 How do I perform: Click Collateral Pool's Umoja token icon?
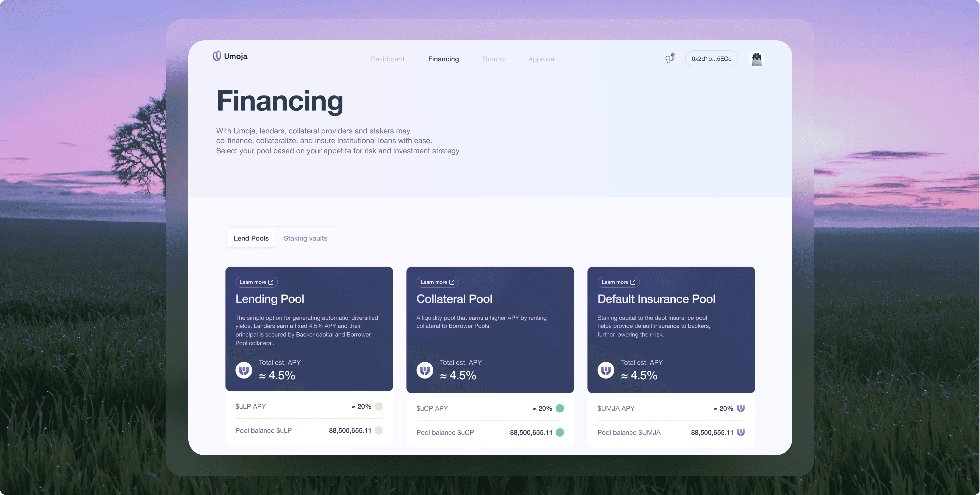425,370
